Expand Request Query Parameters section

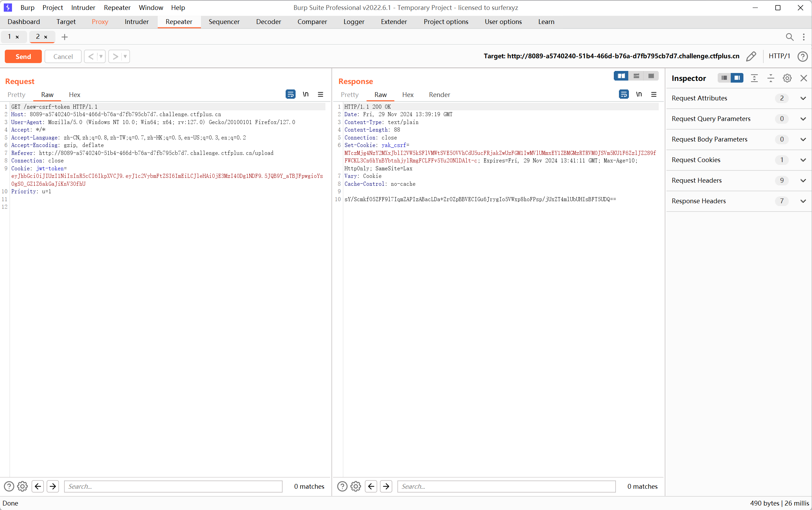pyautogui.click(x=803, y=119)
